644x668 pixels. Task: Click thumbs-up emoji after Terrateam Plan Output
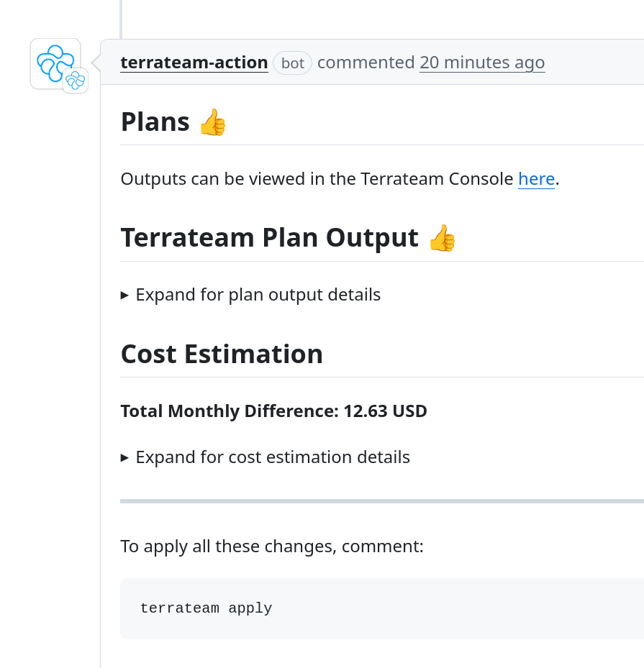[x=442, y=238]
